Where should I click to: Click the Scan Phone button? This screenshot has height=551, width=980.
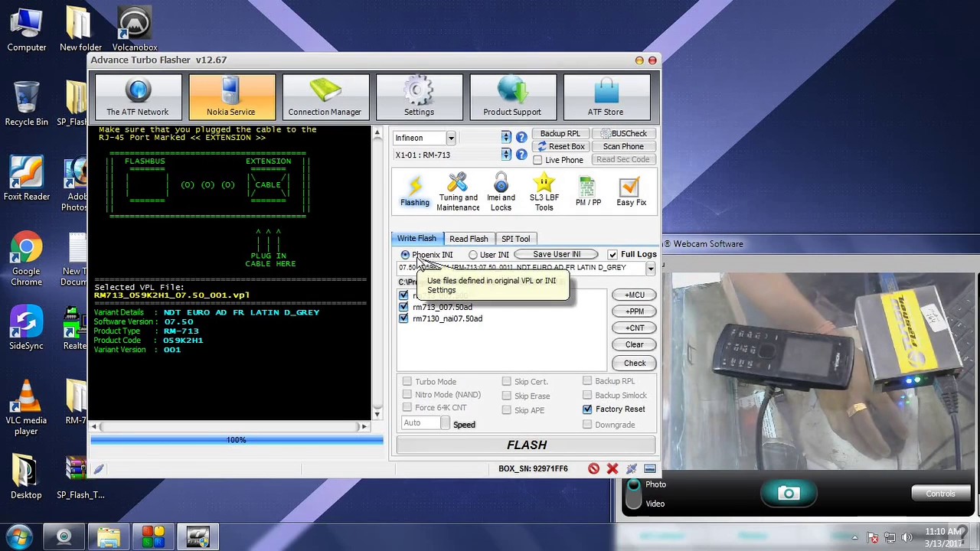pyautogui.click(x=623, y=146)
